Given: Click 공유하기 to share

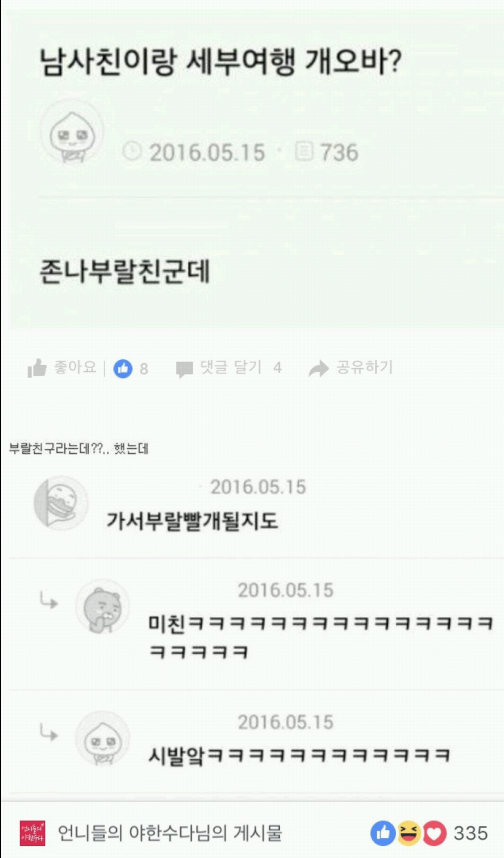Looking at the screenshot, I should 365,367.
